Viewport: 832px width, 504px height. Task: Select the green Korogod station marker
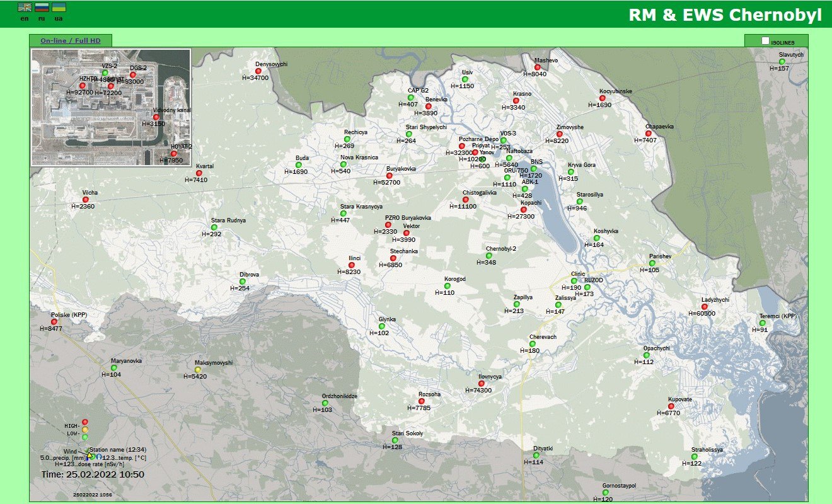click(448, 286)
